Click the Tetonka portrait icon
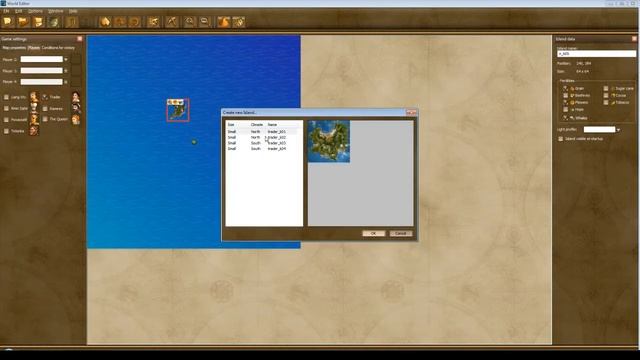The width and height of the screenshot is (640, 360). coord(34,131)
